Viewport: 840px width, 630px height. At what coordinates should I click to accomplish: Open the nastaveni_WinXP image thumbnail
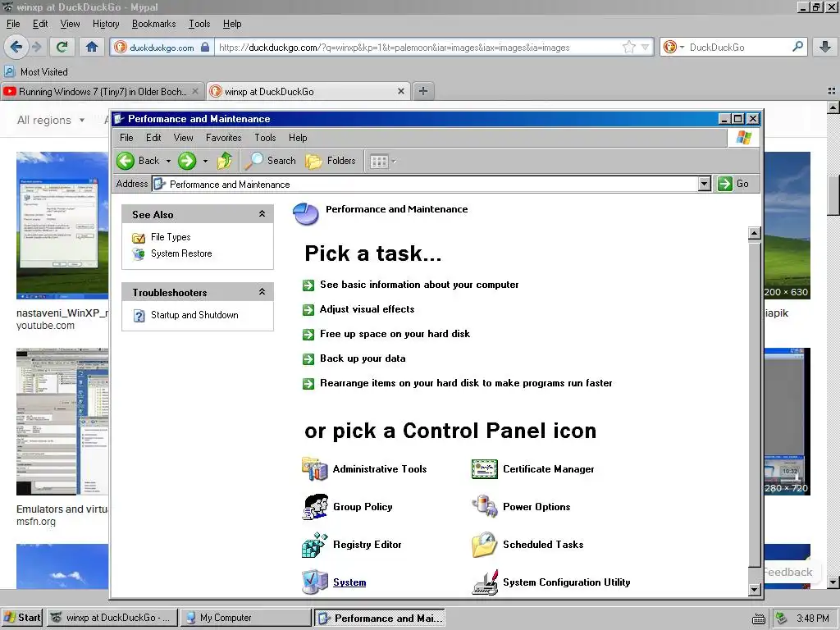tap(62, 226)
